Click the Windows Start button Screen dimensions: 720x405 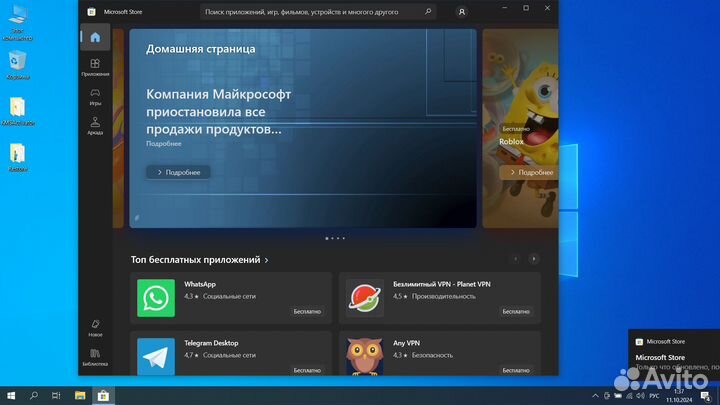pos(11,395)
